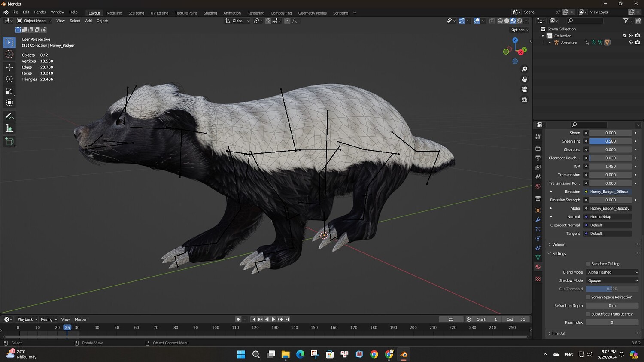
Task: Select the Measure tool
Action: click(9, 128)
